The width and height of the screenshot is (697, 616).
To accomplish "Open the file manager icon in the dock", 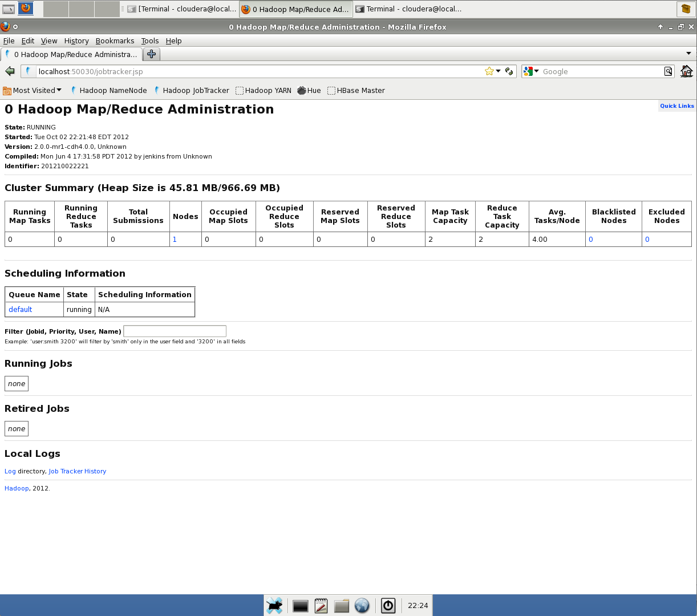I will [x=342, y=606].
